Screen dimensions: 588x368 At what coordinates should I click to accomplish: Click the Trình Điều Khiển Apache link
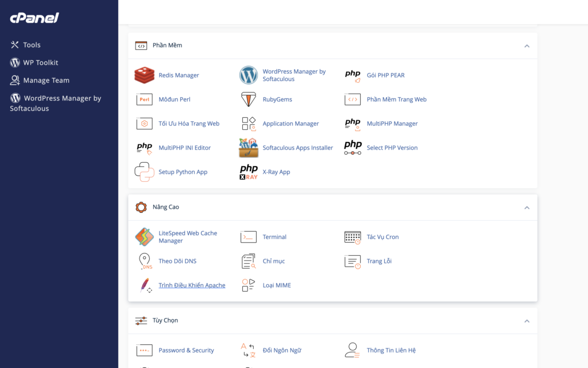coord(192,285)
